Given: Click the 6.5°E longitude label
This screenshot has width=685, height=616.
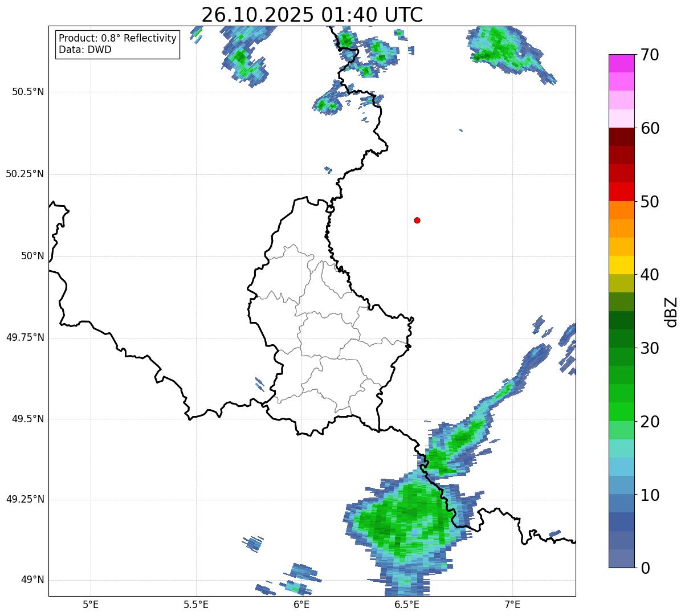Looking at the screenshot, I should pyautogui.click(x=407, y=604).
